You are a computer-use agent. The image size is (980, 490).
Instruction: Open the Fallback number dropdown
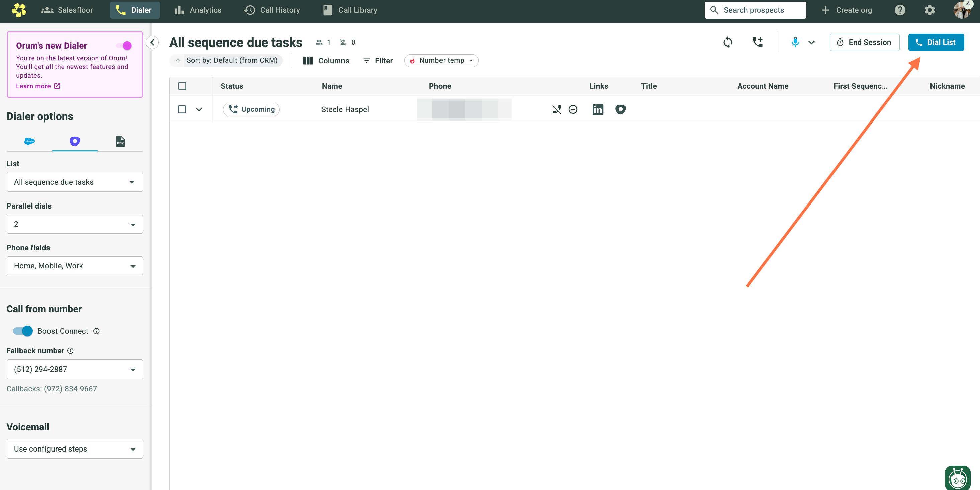pos(75,369)
